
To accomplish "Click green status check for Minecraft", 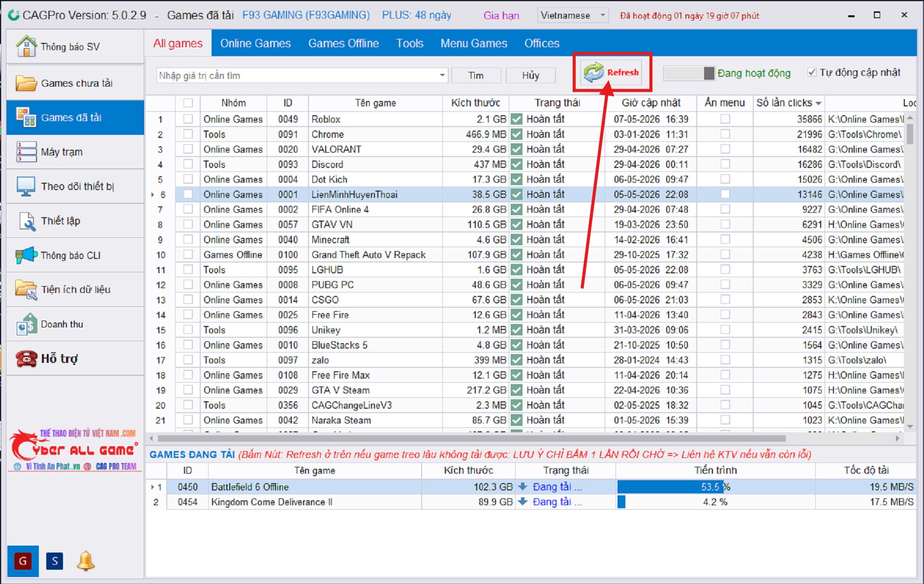I will point(517,240).
